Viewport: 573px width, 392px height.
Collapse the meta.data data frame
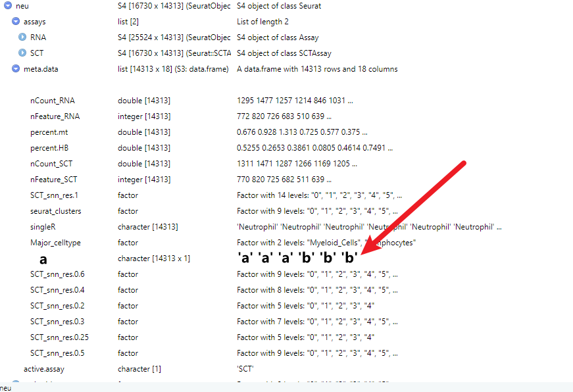pyautogui.click(x=14, y=68)
